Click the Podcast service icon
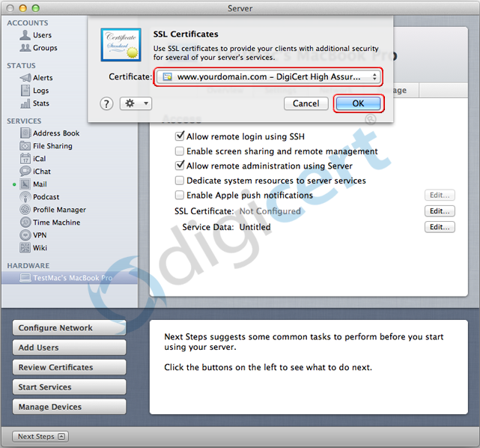480x448 pixels. point(25,197)
